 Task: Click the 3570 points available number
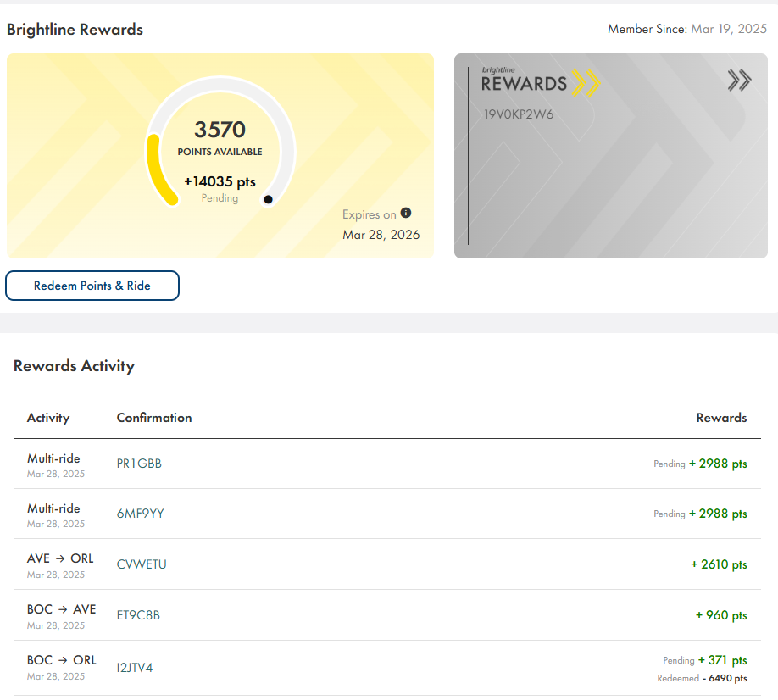pyautogui.click(x=220, y=130)
